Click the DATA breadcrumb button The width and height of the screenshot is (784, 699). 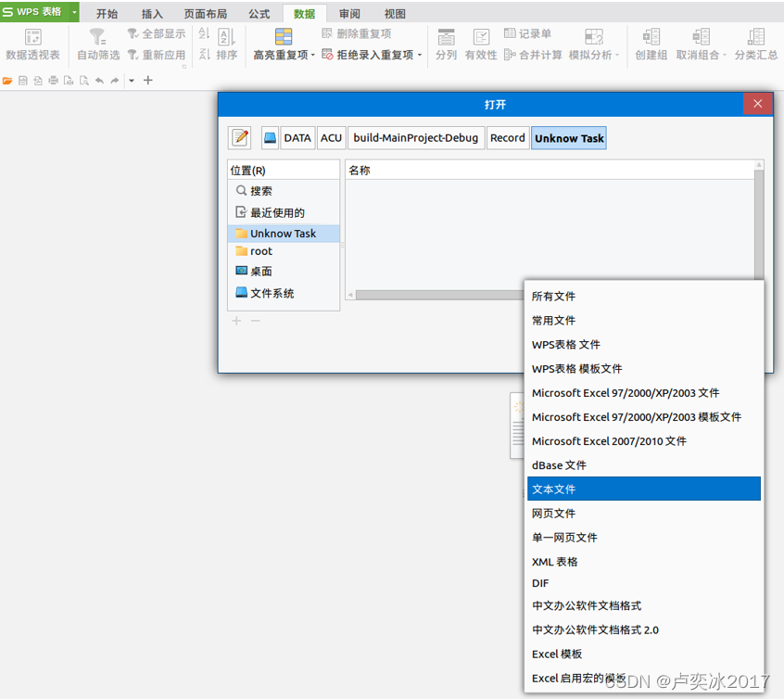[x=297, y=138]
